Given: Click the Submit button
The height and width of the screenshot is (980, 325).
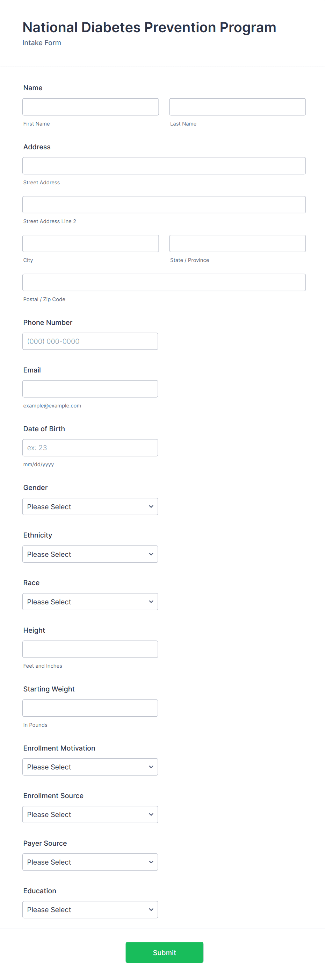Looking at the screenshot, I should coord(164,952).
